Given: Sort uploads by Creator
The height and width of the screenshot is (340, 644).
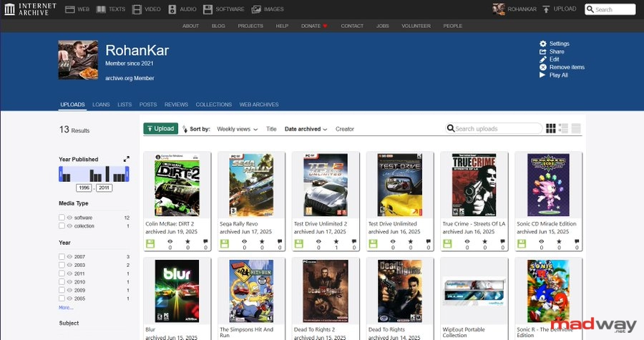Looking at the screenshot, I should tap(345, 129).
